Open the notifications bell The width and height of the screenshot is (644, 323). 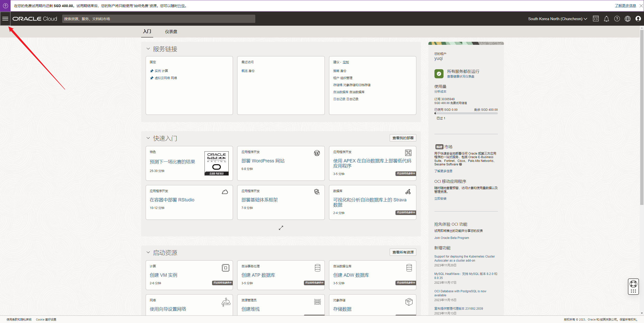[x=607, y=19]
